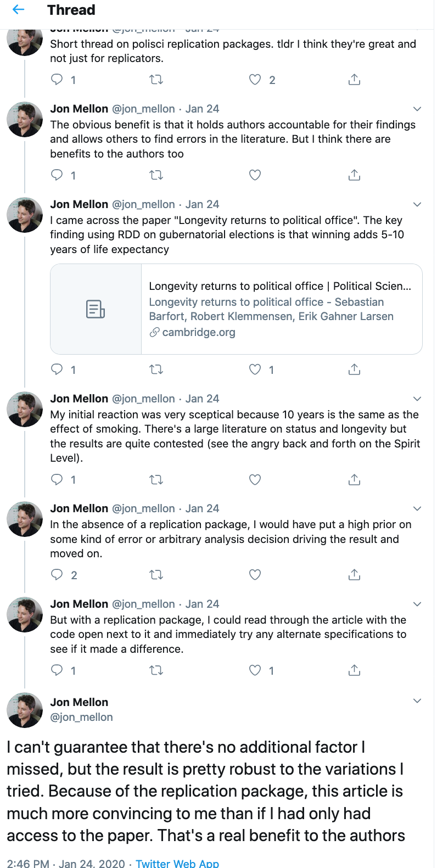The width and height of the screenshot is (437, 868).
Task: Retweet the "obvious benefit" tweet
Action: point(156,175)
